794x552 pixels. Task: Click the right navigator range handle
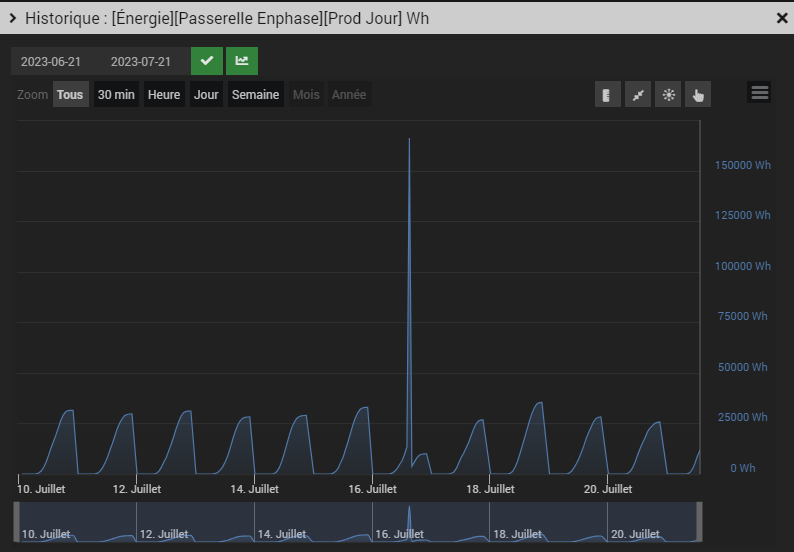(699, 522)
